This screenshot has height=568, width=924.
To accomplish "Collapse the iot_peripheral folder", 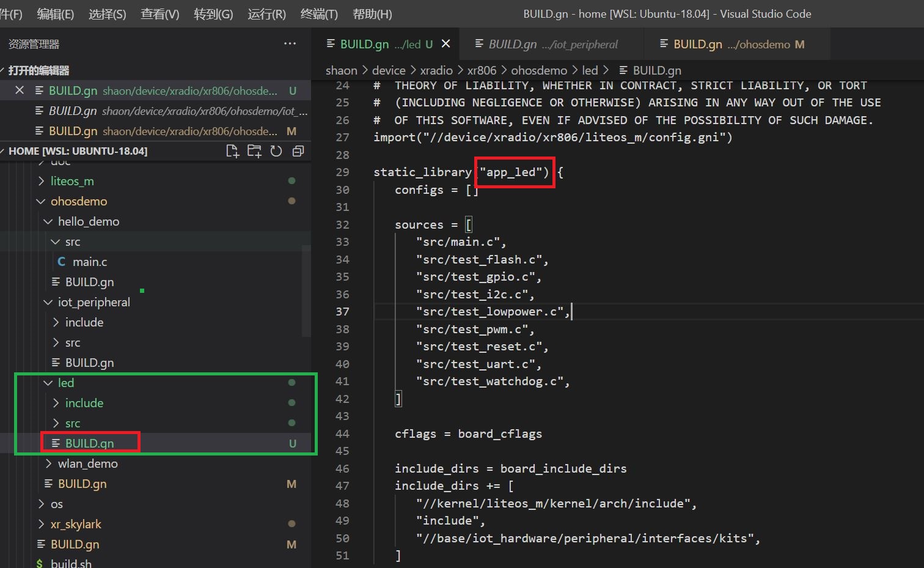I will [48, 302].
